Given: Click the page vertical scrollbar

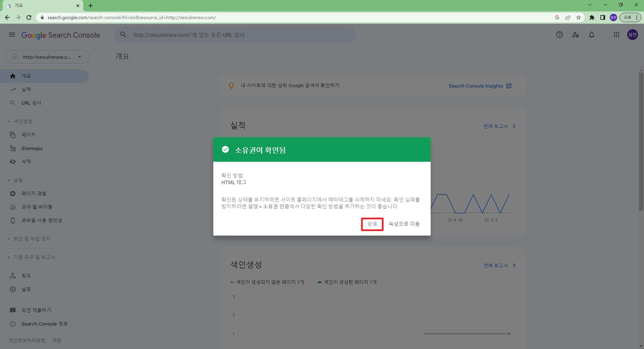Looking at the screenshot, I should (x=641, y=141).
